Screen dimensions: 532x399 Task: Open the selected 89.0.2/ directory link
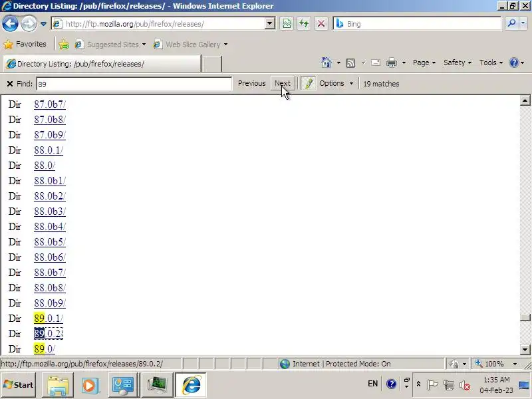[49, 334]
